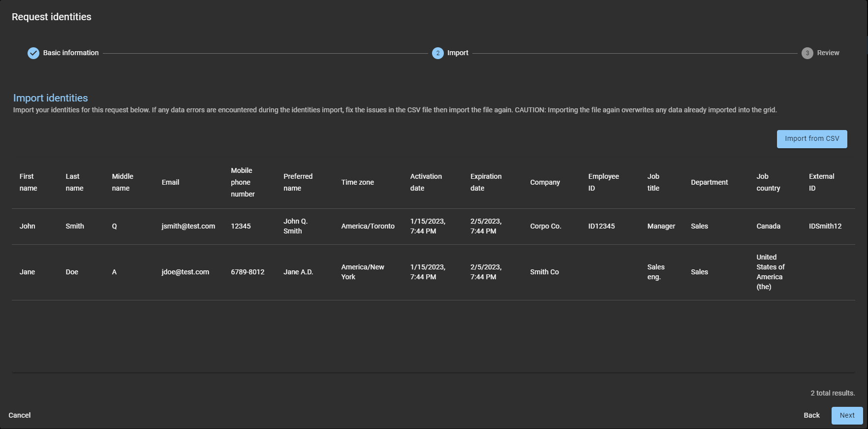Click the Basic information checkmark step icon
The image size is (868, 429).
tap(33, 53)
